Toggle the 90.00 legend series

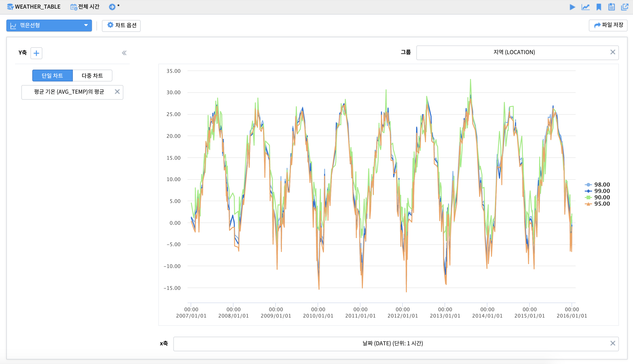597,197
